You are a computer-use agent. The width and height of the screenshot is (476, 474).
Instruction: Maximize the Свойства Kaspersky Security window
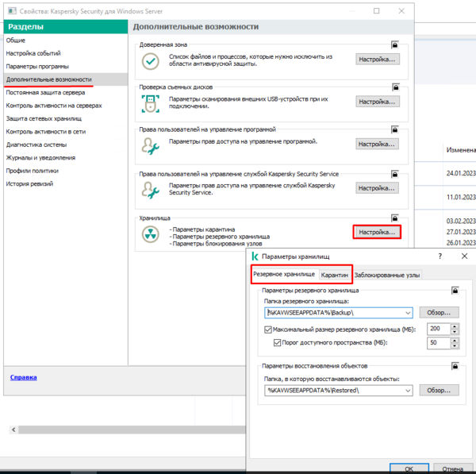tap(376, 11)
